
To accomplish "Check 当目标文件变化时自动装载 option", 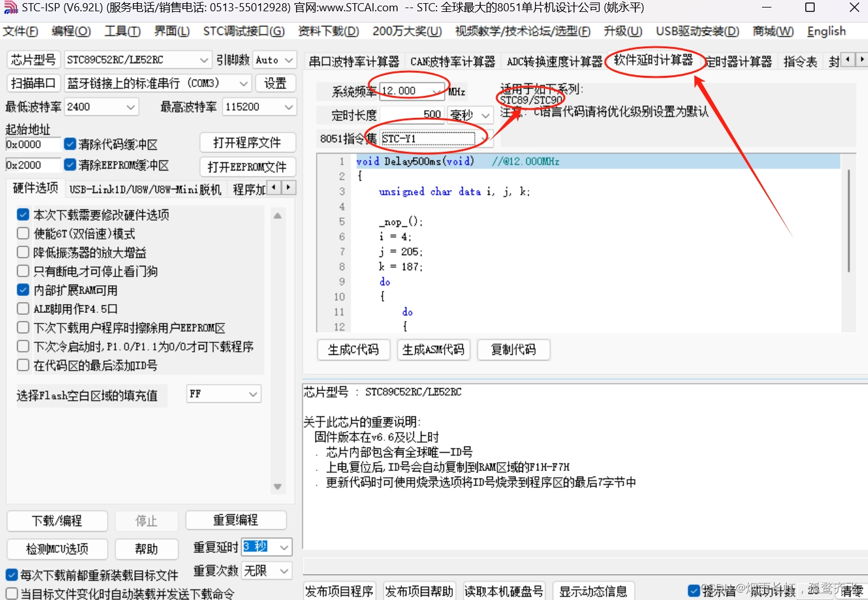I will 11,593.
